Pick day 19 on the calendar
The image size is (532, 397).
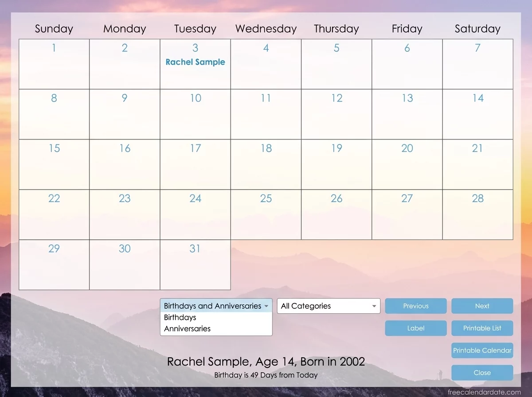pos(336,164)
